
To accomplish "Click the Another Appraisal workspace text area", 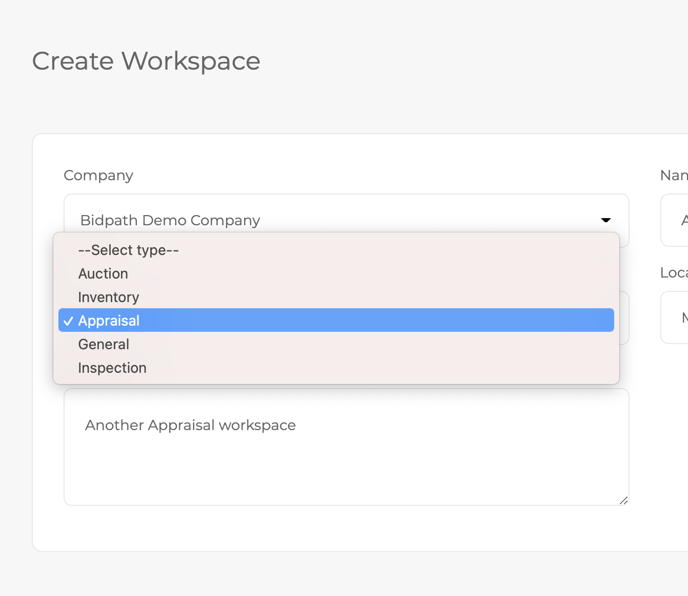I will click(346, 447).
